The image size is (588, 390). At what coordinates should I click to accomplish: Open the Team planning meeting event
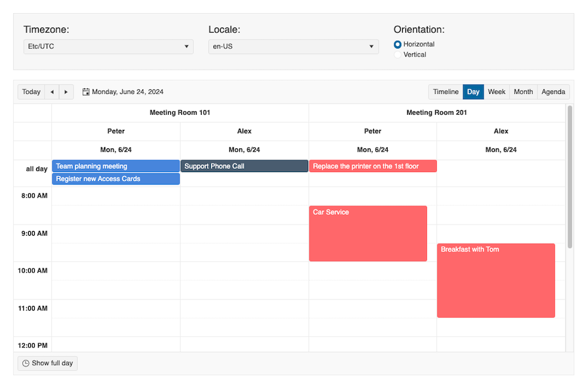point(116,166)
